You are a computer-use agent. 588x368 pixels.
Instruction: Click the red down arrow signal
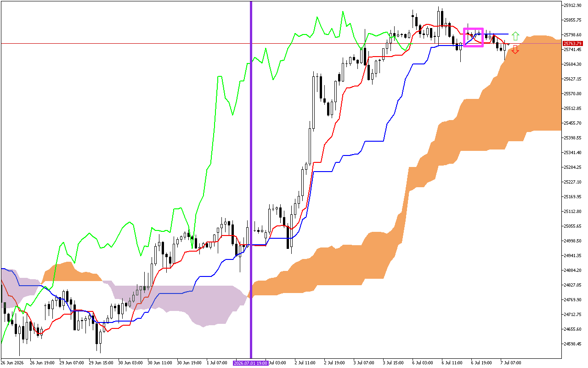[515, 49]
